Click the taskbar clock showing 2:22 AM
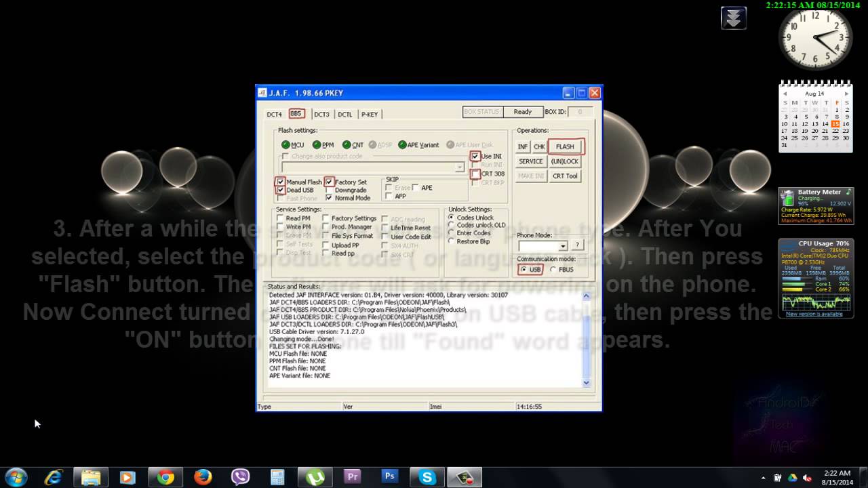Screen dimensions: 868x488 coord(836,477)
